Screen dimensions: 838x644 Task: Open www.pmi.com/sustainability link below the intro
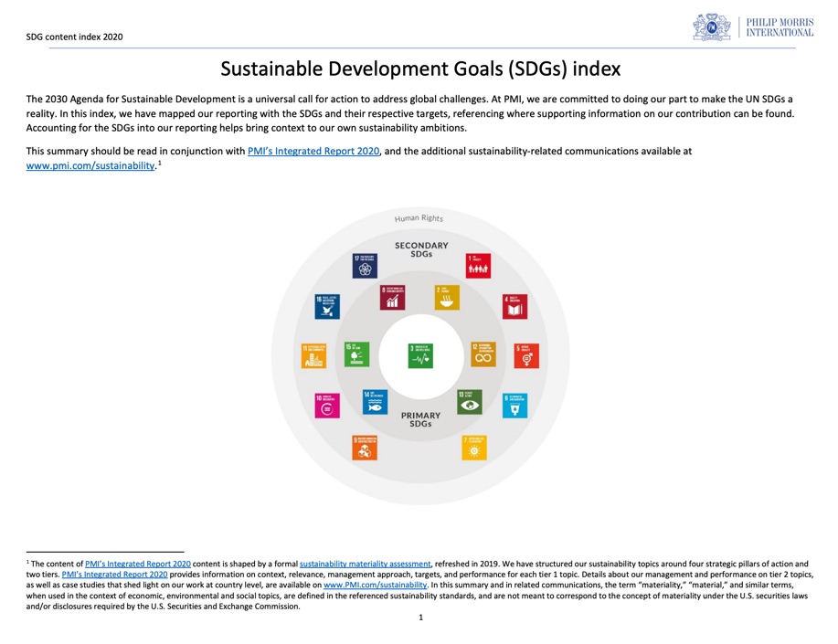(x=90, y=165)
